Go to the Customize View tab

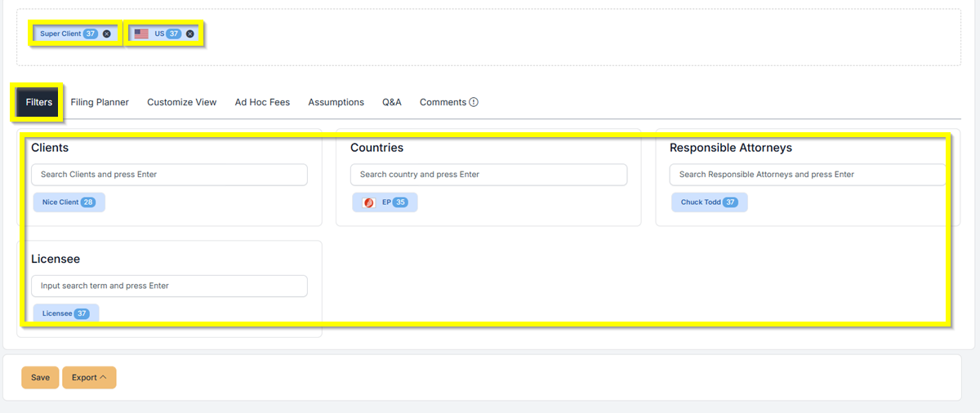182,103
